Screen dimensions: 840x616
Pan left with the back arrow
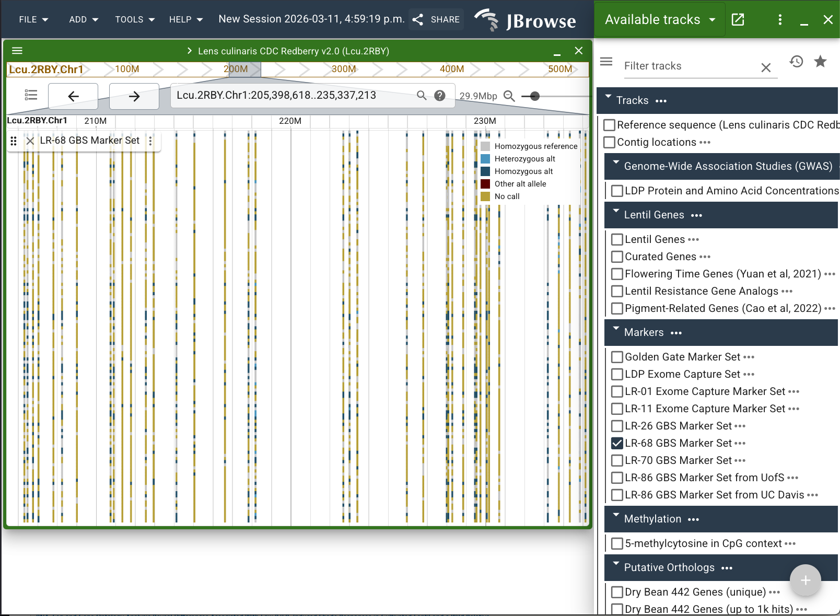click(x=73, y=96)
